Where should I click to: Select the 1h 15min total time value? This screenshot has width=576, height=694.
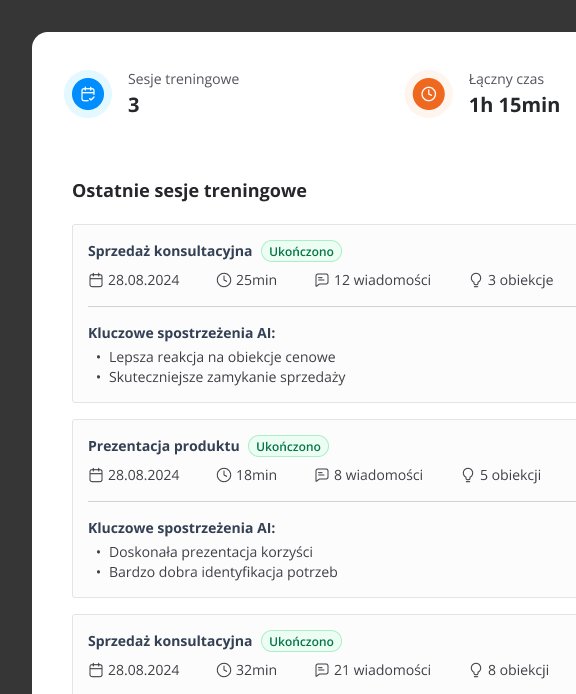click(514, 105)
